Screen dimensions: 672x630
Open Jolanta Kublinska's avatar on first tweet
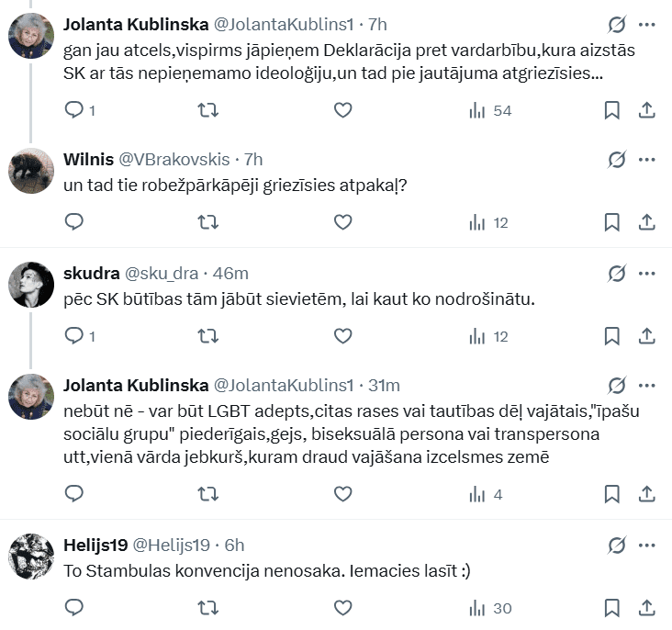(31, 36)
